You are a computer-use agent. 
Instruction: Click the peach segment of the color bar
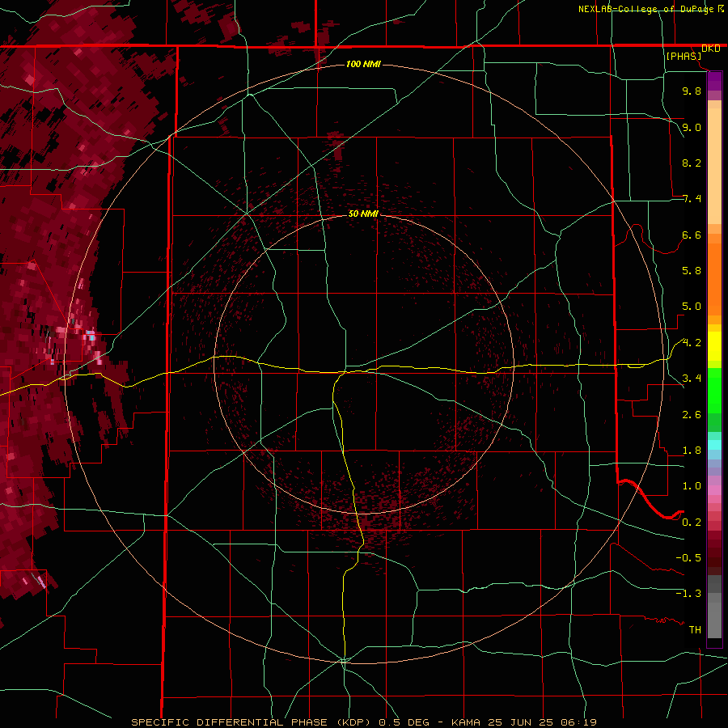pyautogui.click(x=714, y=163)
